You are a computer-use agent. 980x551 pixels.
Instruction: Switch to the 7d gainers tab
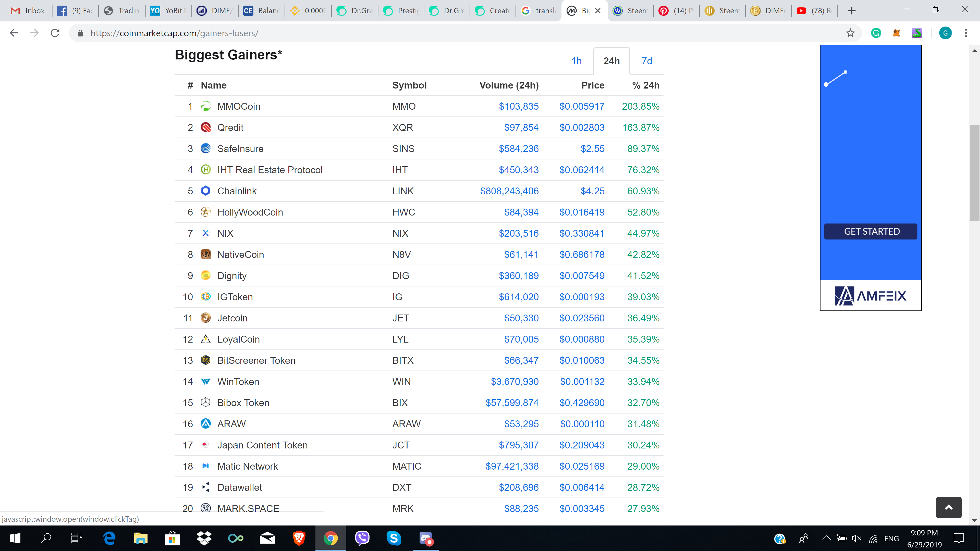pyautogui.click(x=647, y=61)
